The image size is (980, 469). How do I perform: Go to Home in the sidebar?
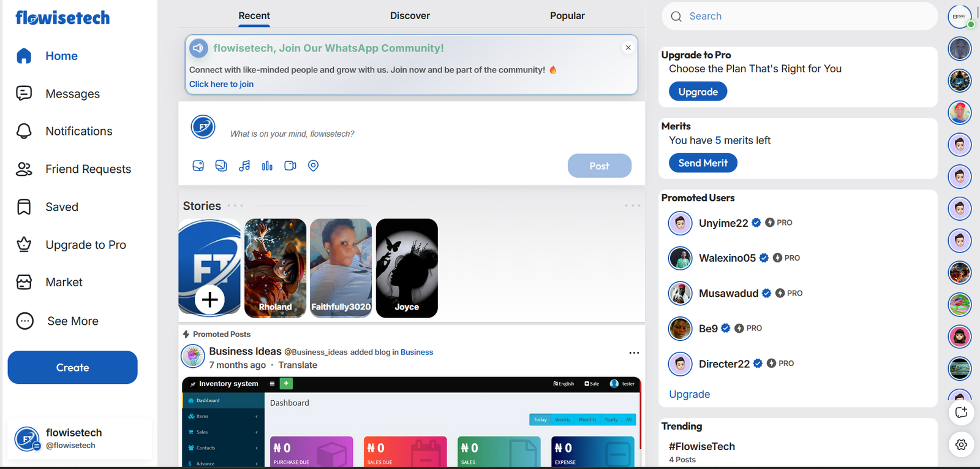click(x=61, y=56)
